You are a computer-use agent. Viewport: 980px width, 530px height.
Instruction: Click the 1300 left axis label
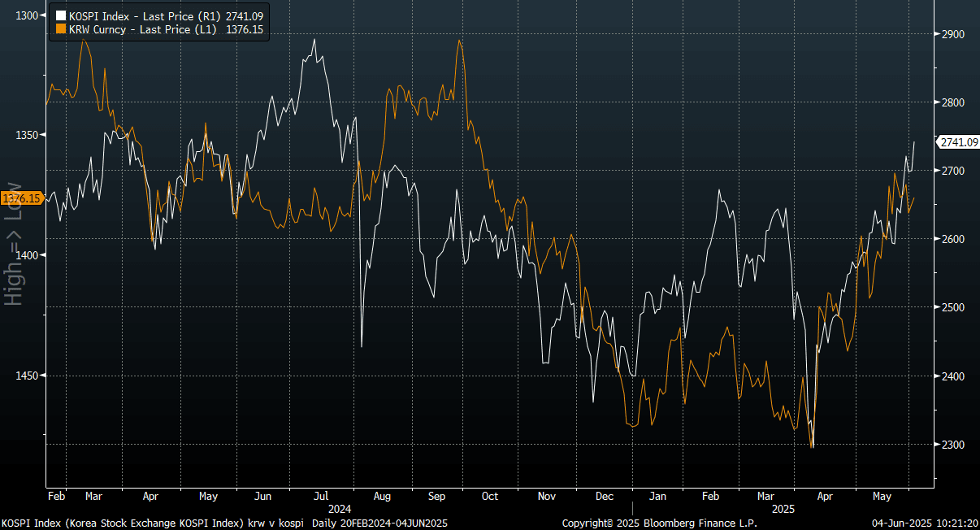[x=26, y=15]
